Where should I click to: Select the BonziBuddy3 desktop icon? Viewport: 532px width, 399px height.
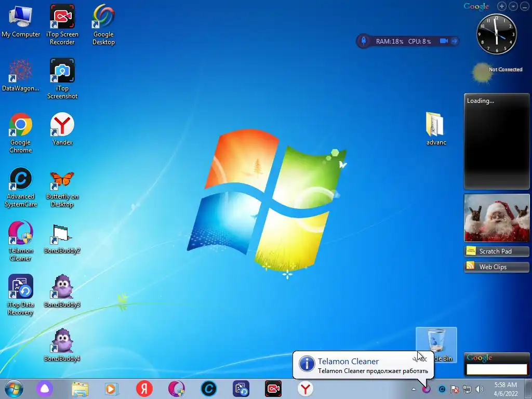62,291
